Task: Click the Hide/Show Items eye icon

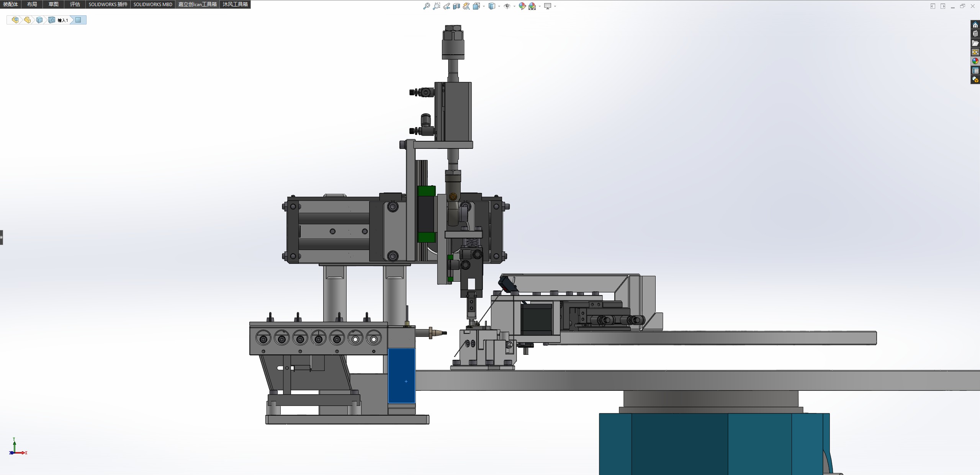Action: click(507, 6)
